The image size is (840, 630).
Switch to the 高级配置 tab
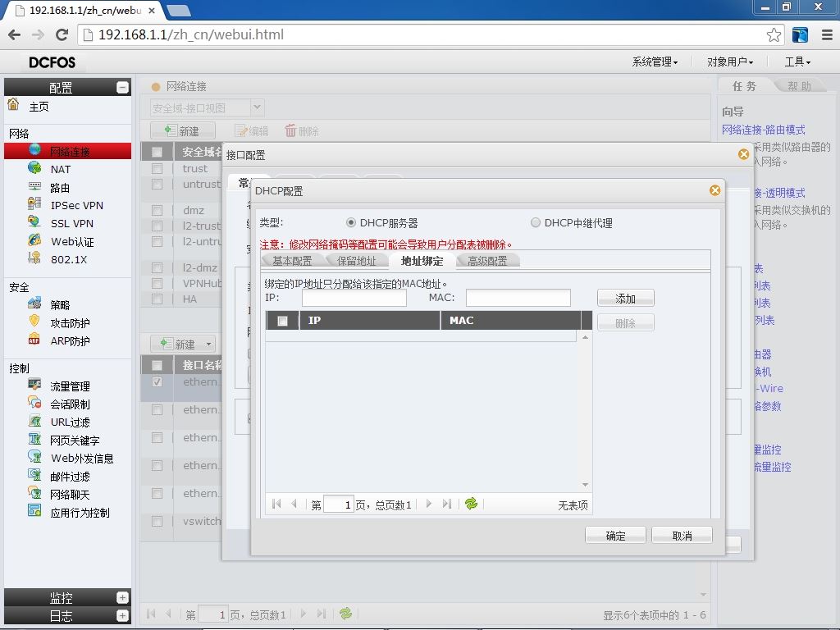pyautogui.click(x=487, y=261)
